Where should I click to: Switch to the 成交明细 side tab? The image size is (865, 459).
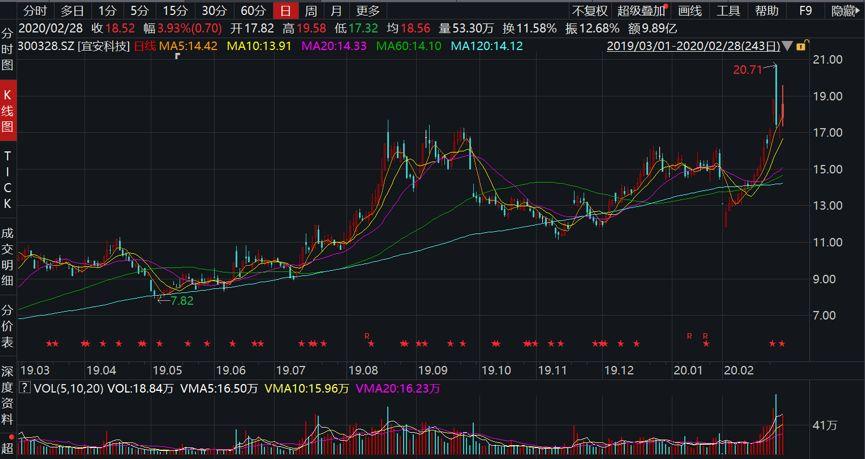(x=8, y=254)
